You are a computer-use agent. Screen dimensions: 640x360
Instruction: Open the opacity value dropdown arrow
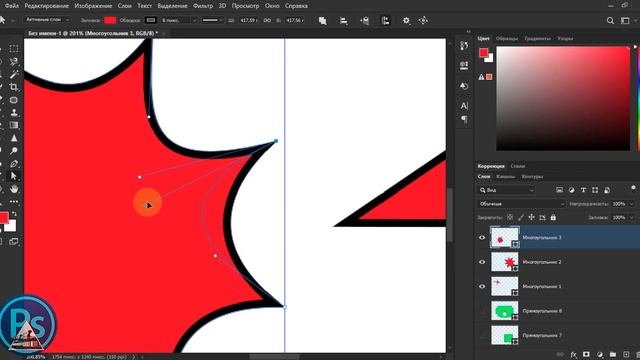632,204
